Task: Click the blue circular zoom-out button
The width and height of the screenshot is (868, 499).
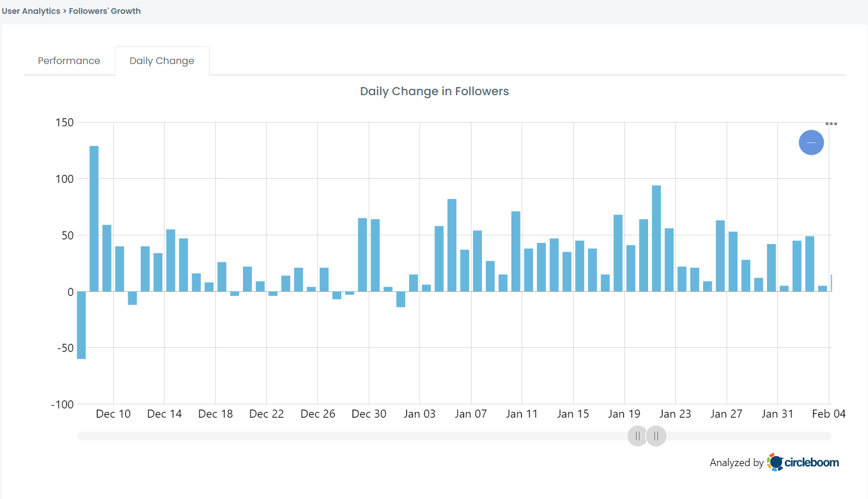Action: coord(811,142)
